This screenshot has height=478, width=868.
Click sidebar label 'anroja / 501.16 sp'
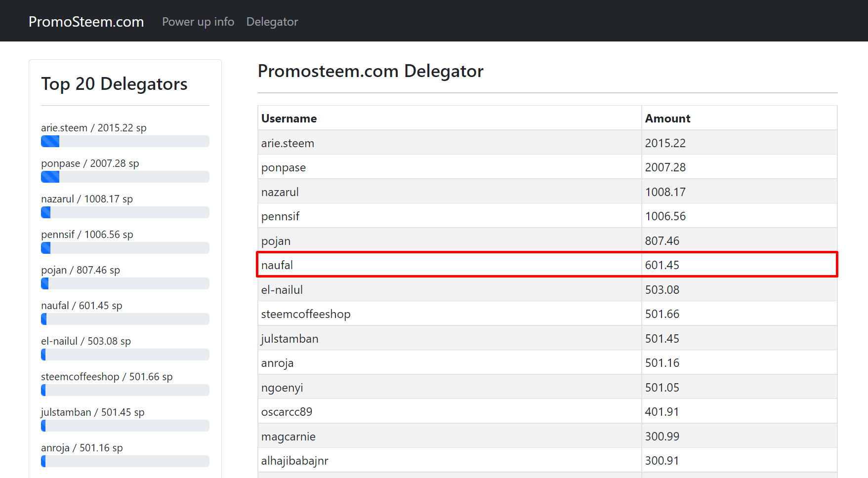click(82, 448)
